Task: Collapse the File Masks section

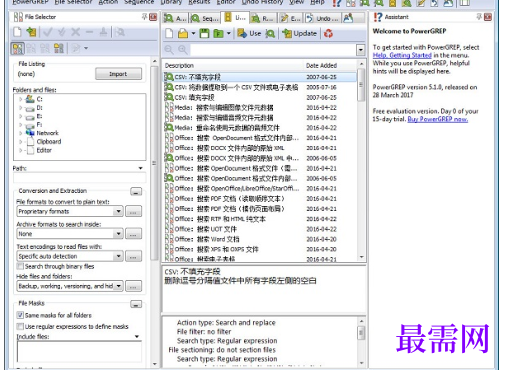Action: (x=136, y=304)
